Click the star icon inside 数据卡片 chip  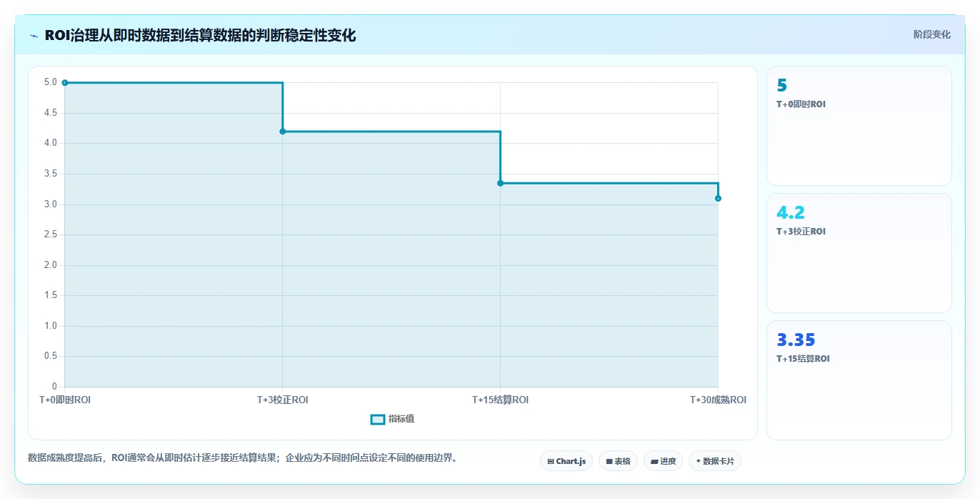point(698,461)
